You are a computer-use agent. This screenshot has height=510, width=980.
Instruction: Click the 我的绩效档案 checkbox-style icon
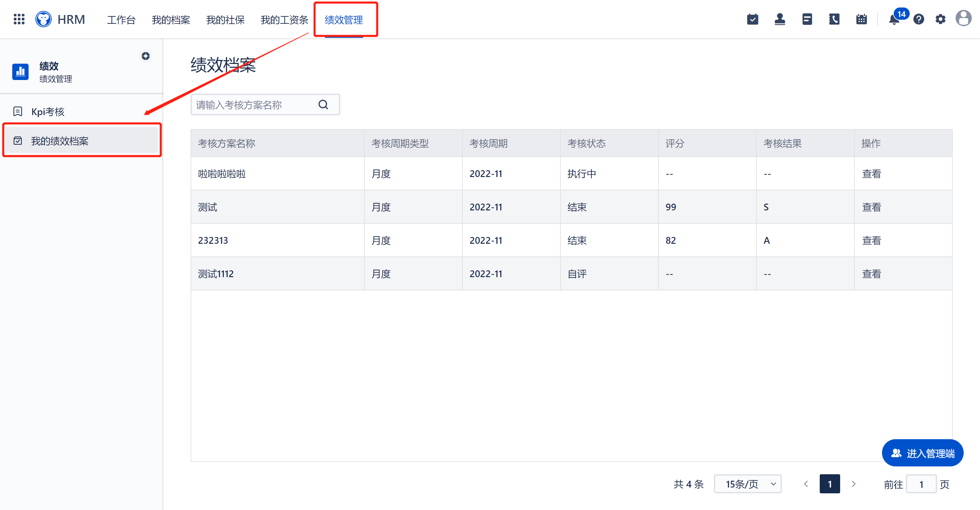17,141
